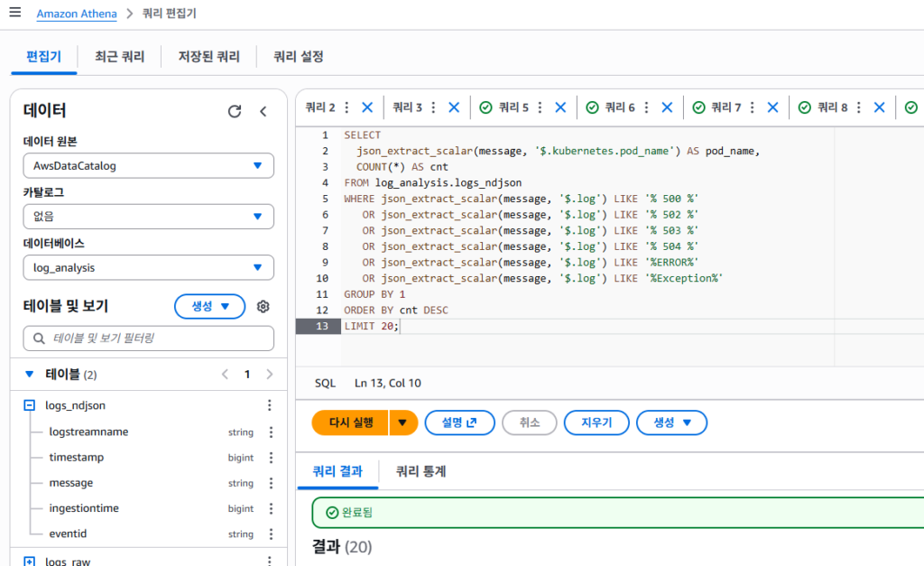Collapse the data side panel

[263, 111]
